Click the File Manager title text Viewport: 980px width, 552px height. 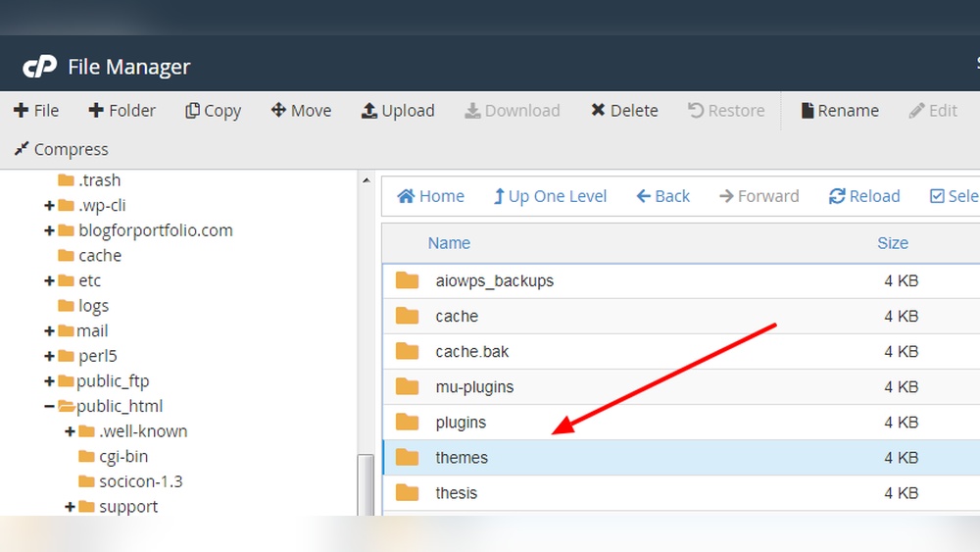tap(128, 67)
